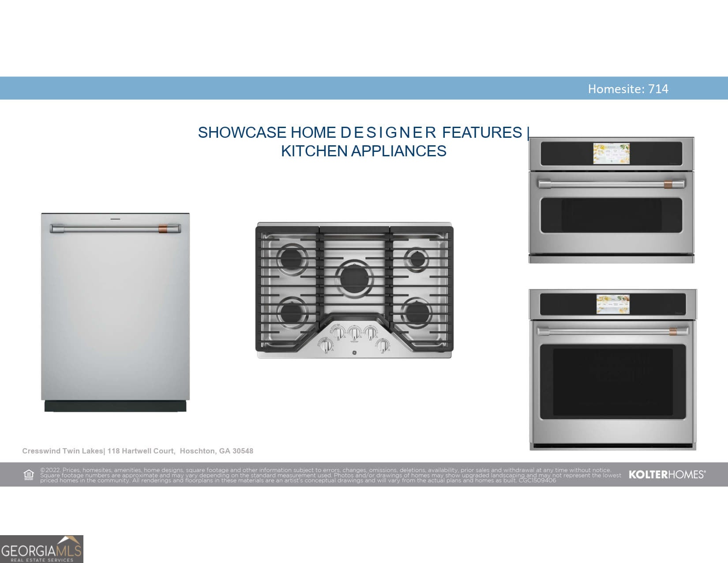This screenshot has height=563, width=728.
Task: Tap the upper oven's touchscreen display
Action: click(x=611, y=153)
